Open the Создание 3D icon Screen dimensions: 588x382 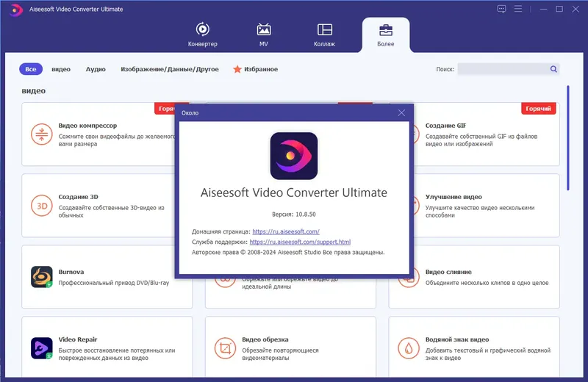click(42, 206)
